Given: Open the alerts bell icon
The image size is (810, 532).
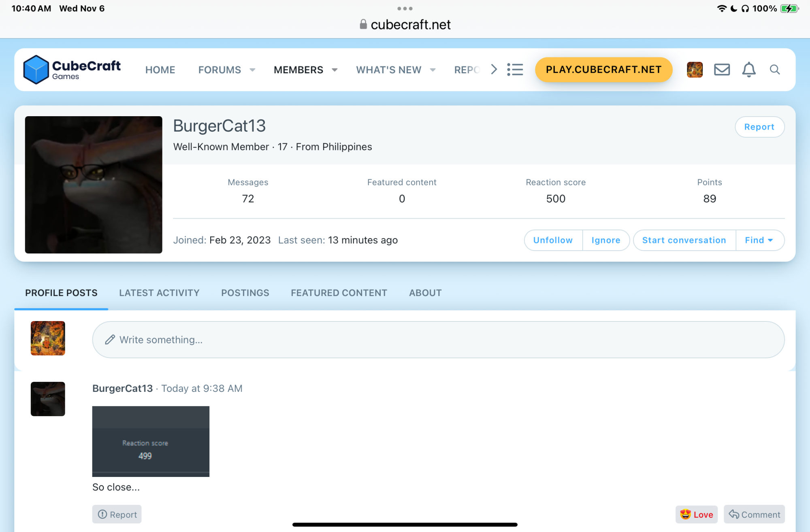Looking at the screenshot, I should 749,70.
